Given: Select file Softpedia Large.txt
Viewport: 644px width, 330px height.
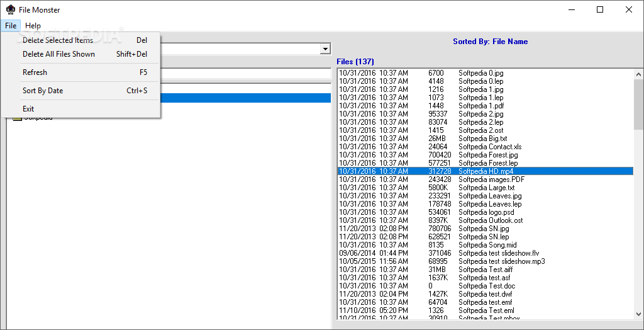Looking at the screenshot, I should 485,188.
